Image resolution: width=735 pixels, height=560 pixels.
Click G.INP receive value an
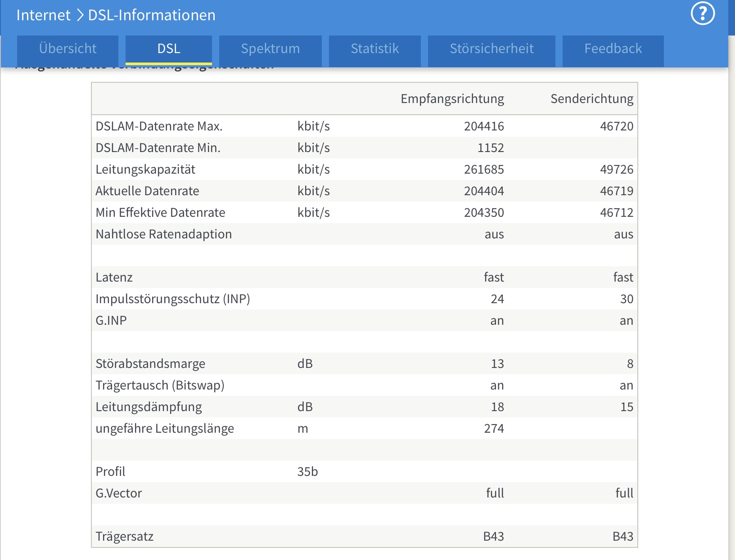497,321
